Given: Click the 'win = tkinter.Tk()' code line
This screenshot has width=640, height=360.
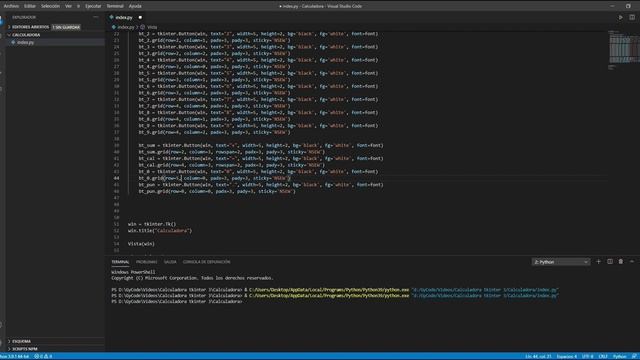Looking at the screenshot, I should 152,224.
